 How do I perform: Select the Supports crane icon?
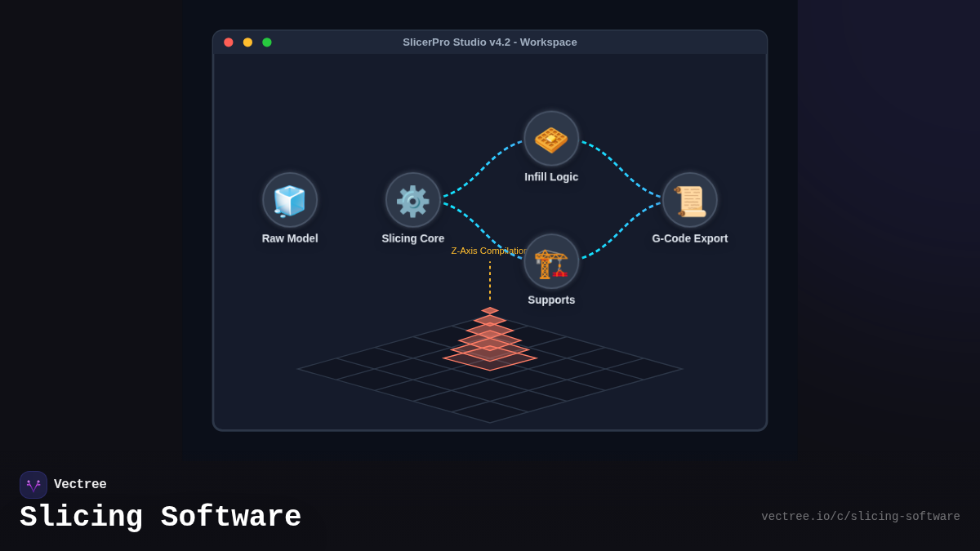551,260
